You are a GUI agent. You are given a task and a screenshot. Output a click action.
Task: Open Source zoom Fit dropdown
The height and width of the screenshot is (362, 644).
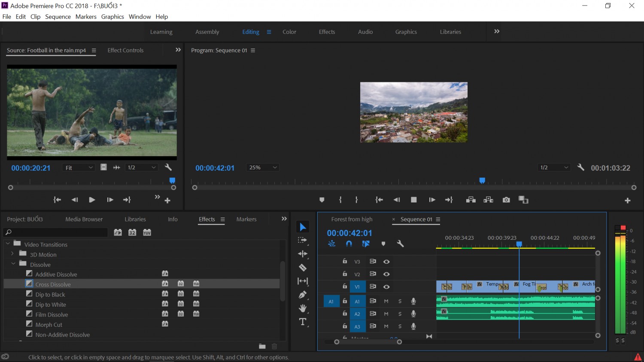[79, 167]
